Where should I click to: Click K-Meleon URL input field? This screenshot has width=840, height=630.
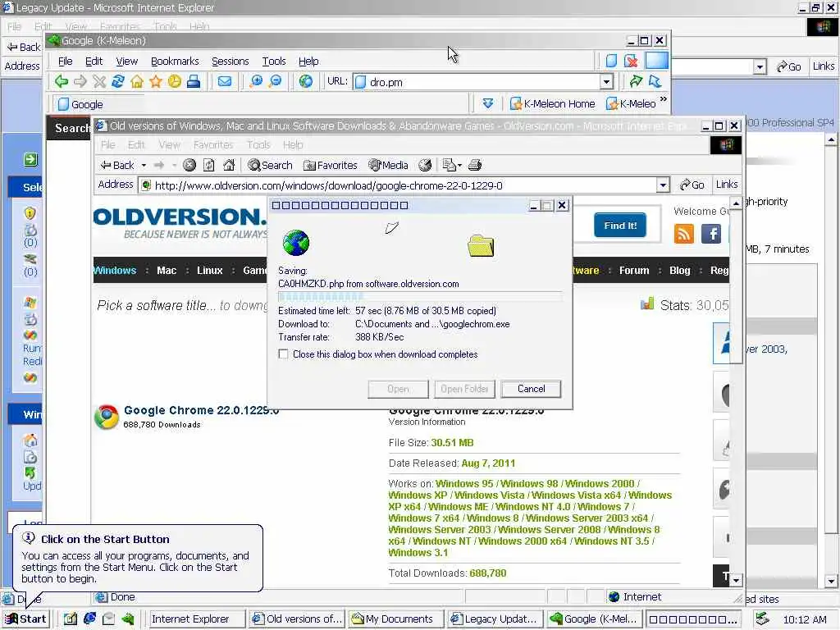tap(477, 82)
